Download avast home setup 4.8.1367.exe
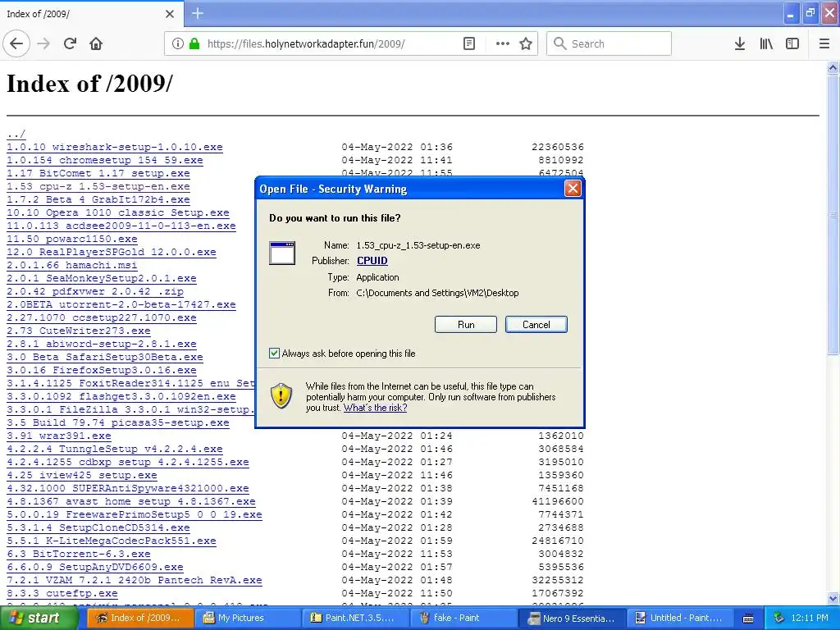The width and height of the screenshot is (840, 630). [131, 501]
